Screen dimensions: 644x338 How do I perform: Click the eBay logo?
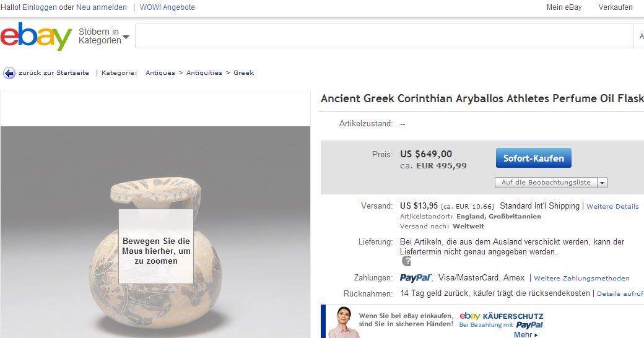(36, 37)
